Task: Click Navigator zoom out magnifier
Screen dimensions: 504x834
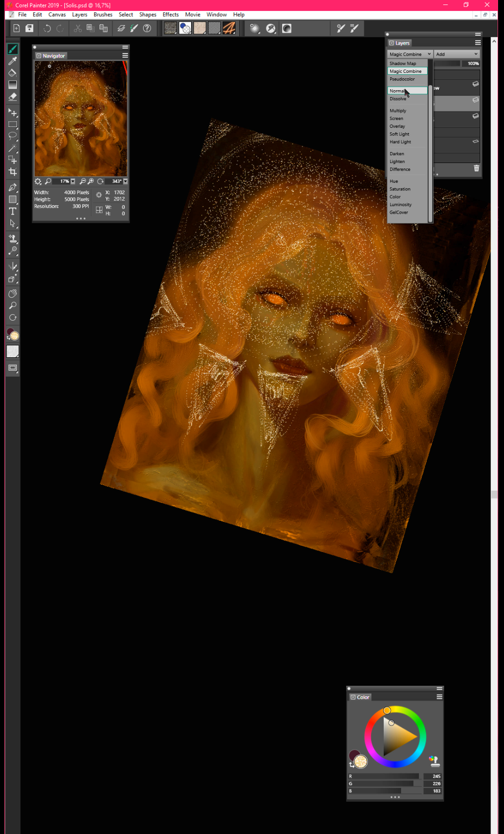Action: point(83,181)
